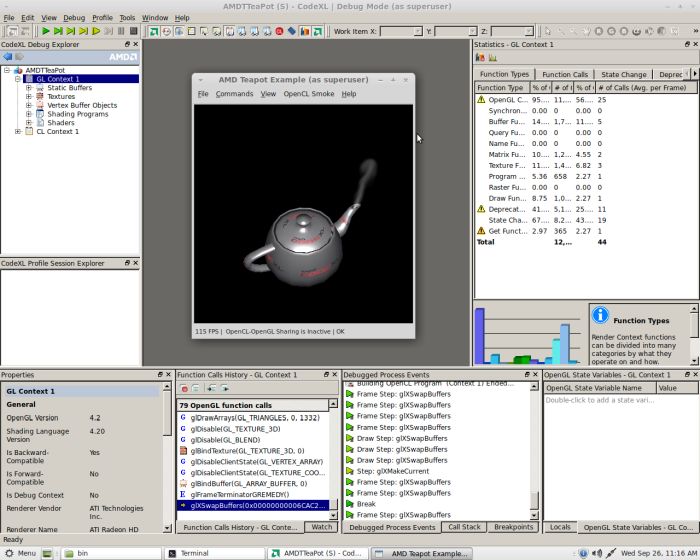Click the pointer tool icon in image toolbar
700x560 pixels.
pos(548,31)
